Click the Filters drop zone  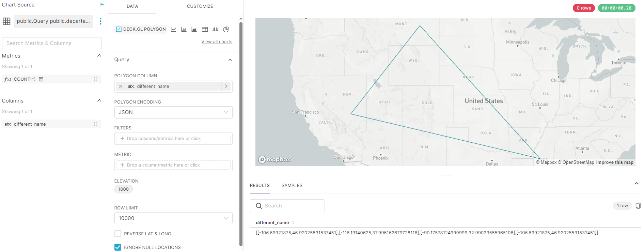point(173,139)
